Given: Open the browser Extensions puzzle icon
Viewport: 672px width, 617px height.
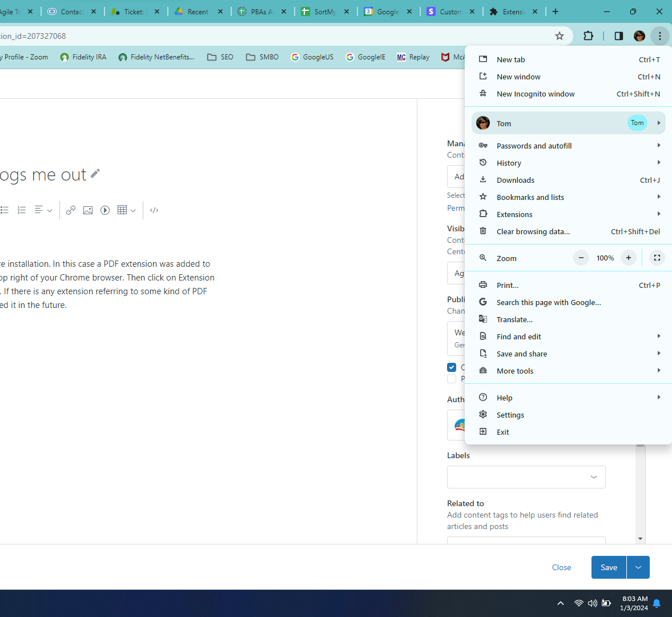Looking at the screenshot, I should coord(588,36).
